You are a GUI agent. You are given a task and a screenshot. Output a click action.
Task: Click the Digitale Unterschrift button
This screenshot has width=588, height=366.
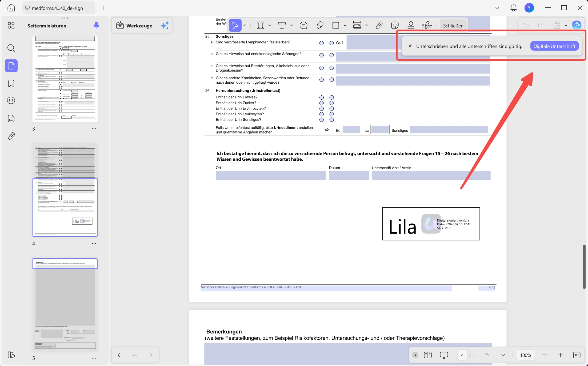pyautogui.click(x=554, y=46)
